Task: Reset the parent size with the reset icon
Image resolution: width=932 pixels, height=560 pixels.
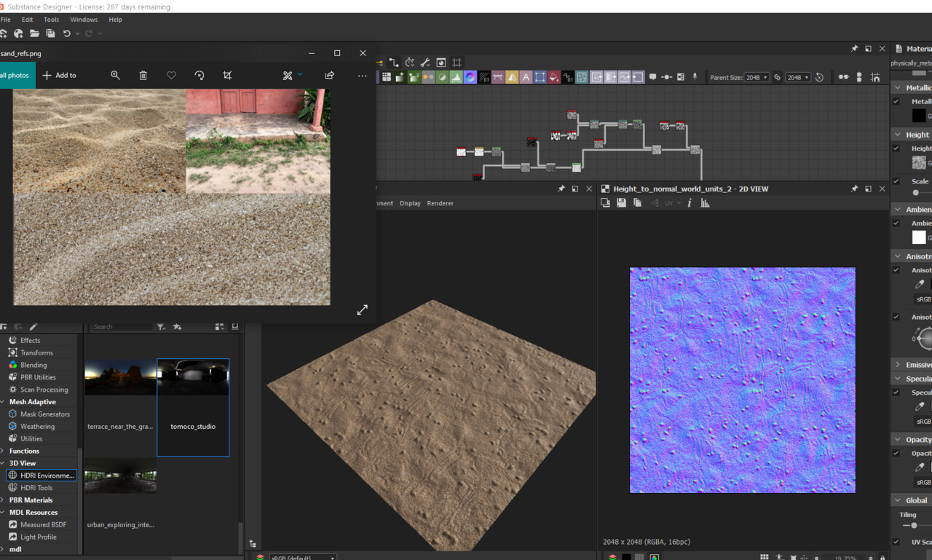Action: tap(819, 77)
